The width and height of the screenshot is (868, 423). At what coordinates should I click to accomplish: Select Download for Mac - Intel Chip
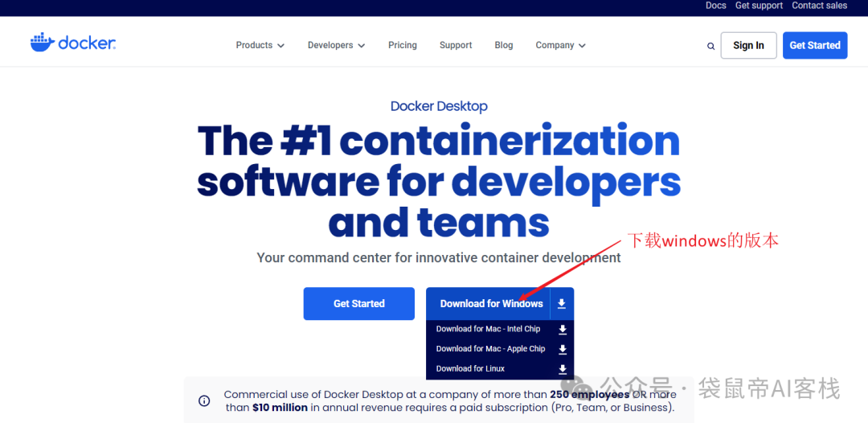[x=489, y=329]
